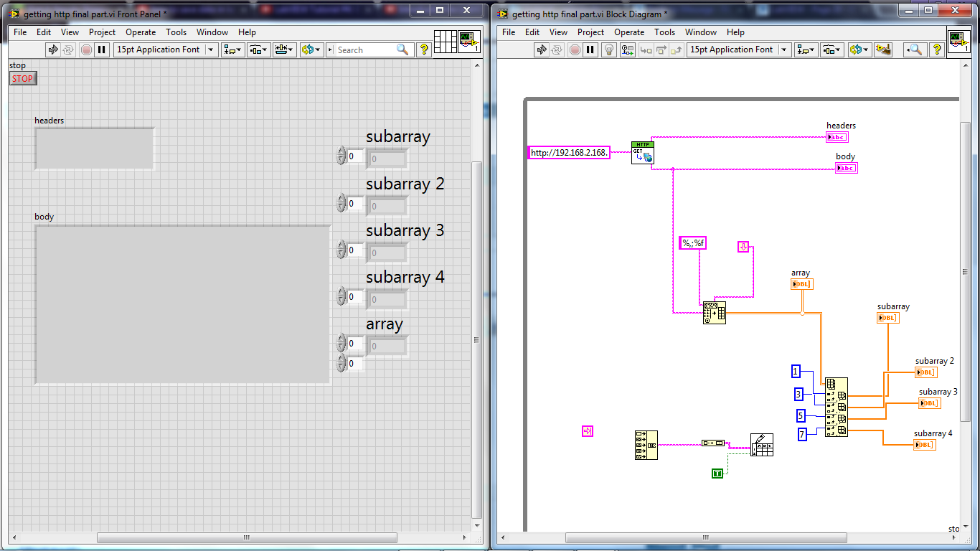Click the numeric constant 1
The height and width of the screenshot is (551, 980).
(796, 371)
